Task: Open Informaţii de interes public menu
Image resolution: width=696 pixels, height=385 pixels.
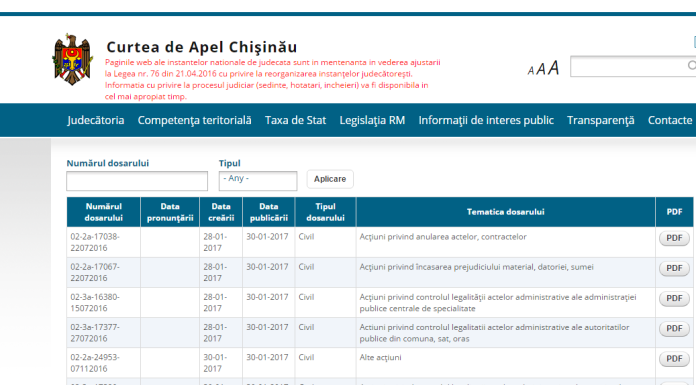Action: (486, 120)
